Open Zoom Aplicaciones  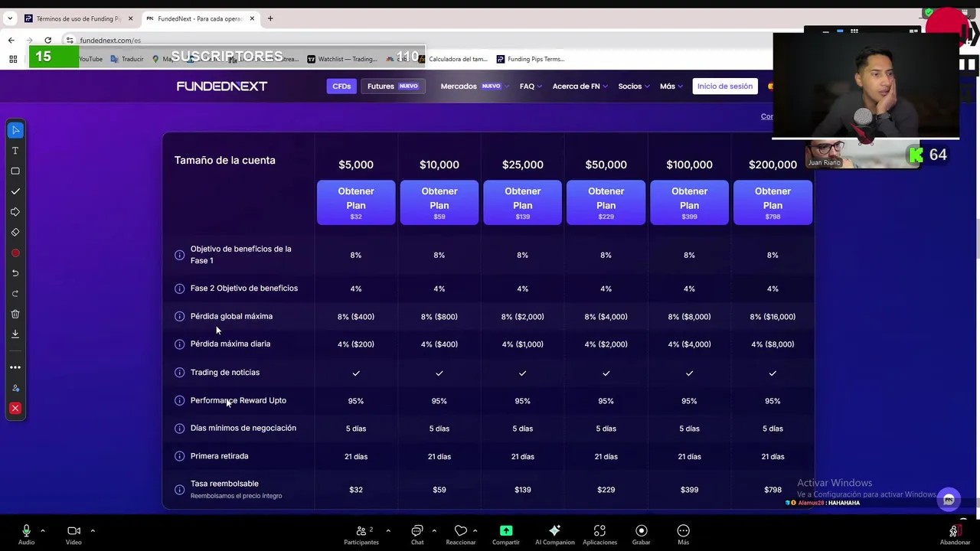click(x=599, y=535)
